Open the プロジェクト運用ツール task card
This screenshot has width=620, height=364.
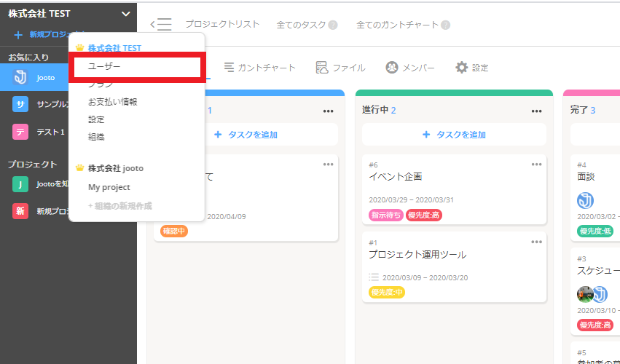click(x=417, y=255)
